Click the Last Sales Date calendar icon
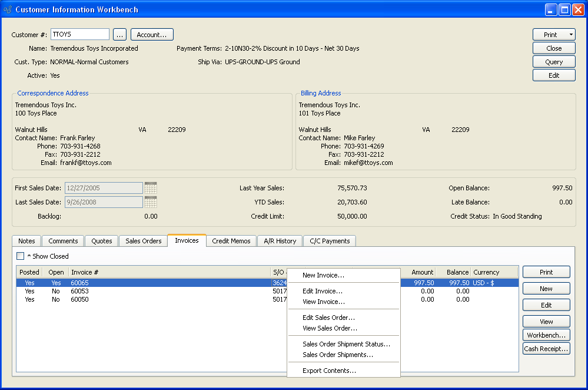 (x=151, y=202)
